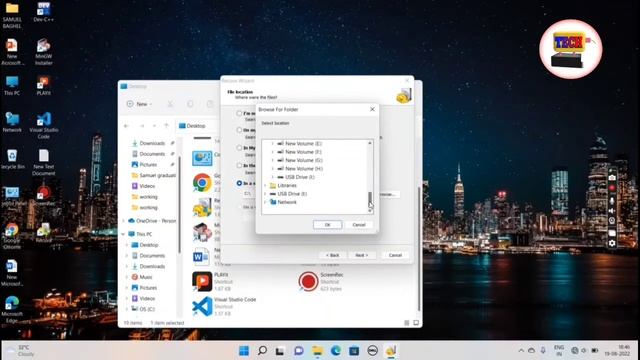Select the "In the Recycle Bin" radio option
Viewport: 640px width, 360px height.
click(239, 165)
